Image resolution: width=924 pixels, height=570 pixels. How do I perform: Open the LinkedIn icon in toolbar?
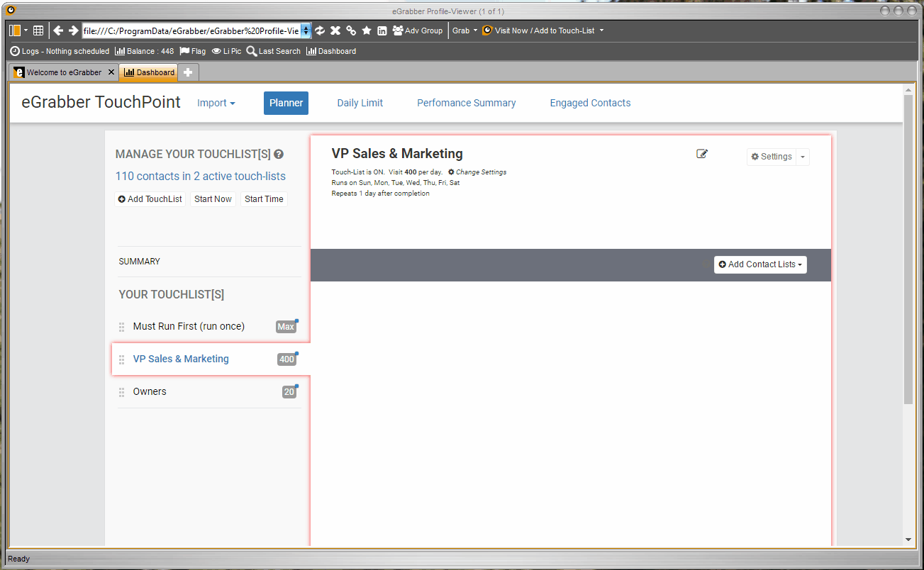tap(382, 30)
